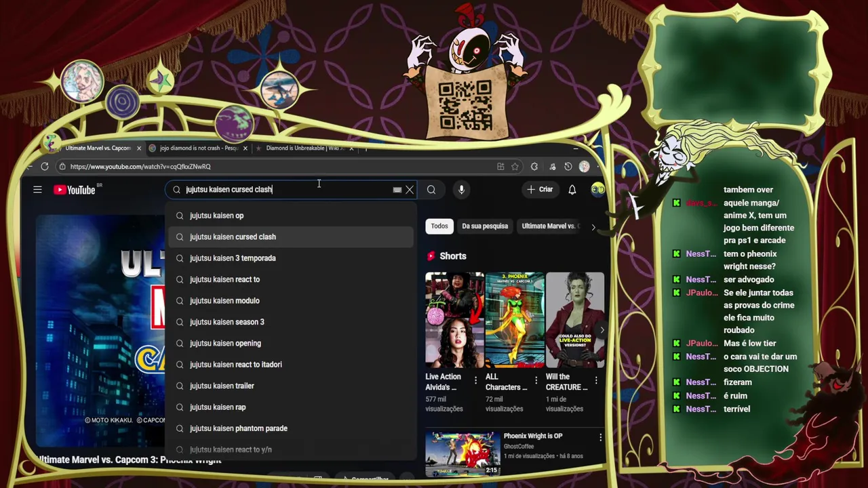Image resolution: width=868 pixels, height=488 pixels.
Task: Switch to jojo diamond is not crash tab
Action: tap(197, 148)
